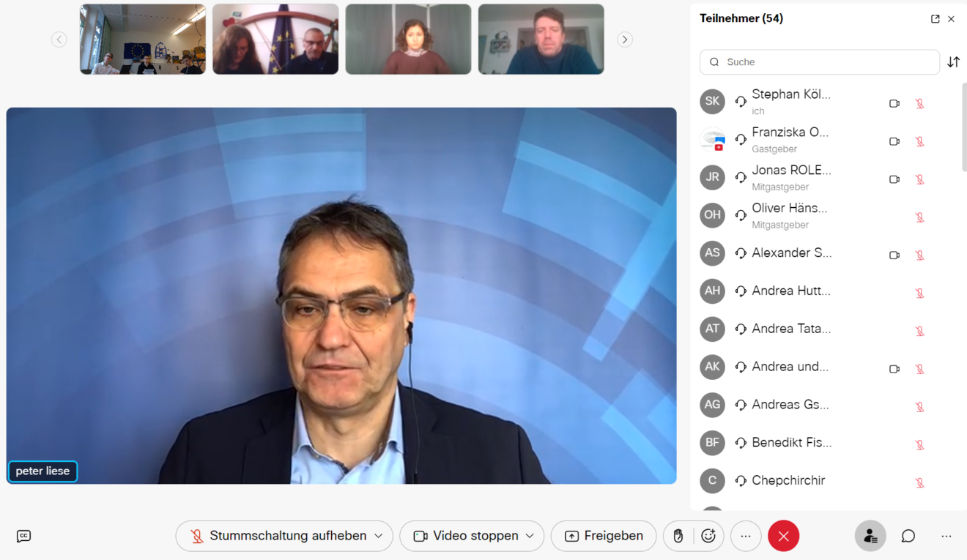Viewport: 967px width, 560px height.
Task: Select thumbnail of man in dark sweater
Action: [541, 40]
